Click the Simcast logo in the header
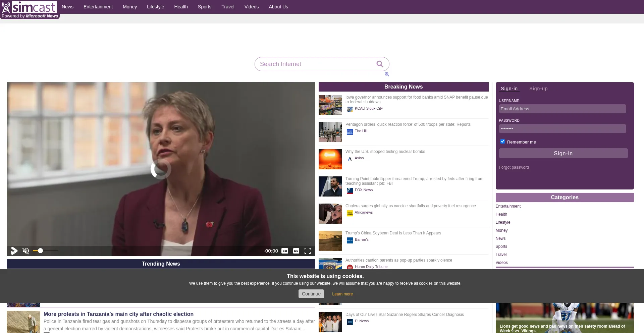Screen dimensions: 644x333 click(x=30, y=7)
